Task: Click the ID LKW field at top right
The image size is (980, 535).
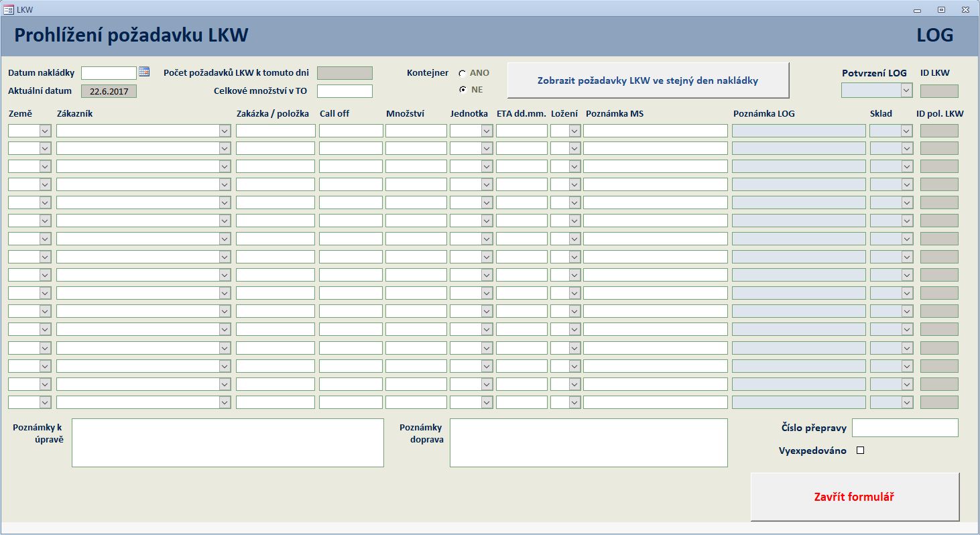Action: click(x=939, y=91)
